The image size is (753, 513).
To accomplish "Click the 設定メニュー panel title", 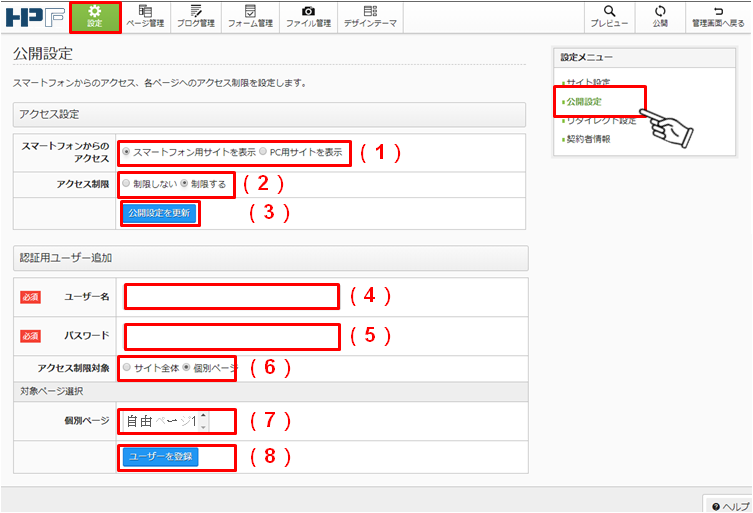I will pyautogui.click(x=586, y=57).
